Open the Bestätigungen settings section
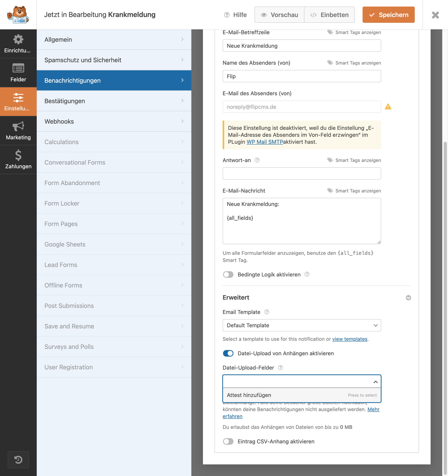448x476 pixels. click(x=114, y=101)
